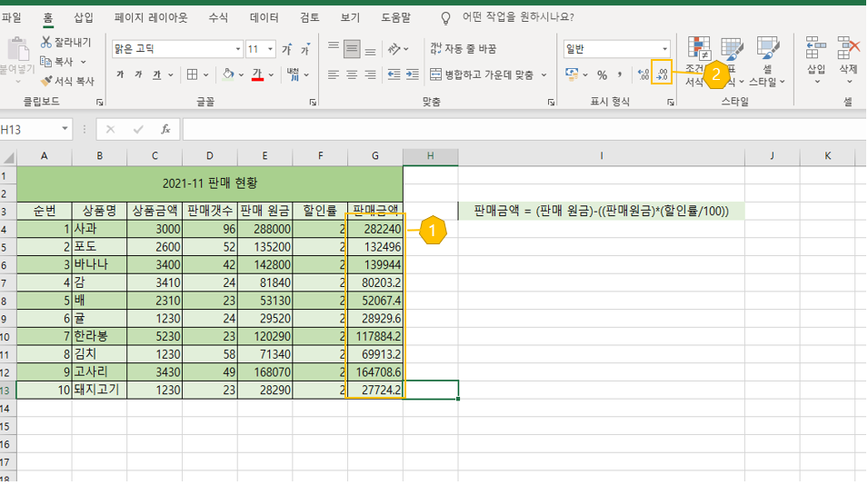Center text horizontally

[352, 74]
